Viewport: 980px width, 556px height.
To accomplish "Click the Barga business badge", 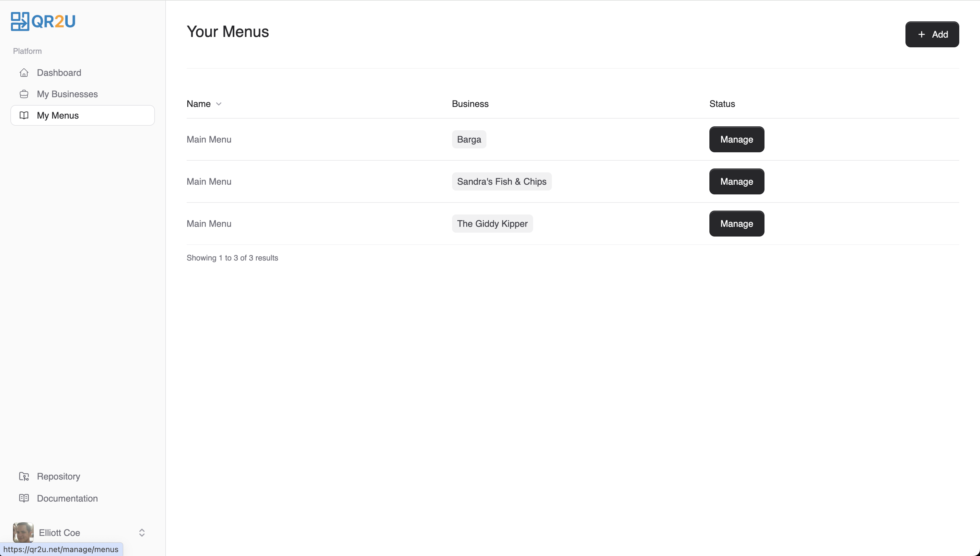I will click(x=469, y=139).
